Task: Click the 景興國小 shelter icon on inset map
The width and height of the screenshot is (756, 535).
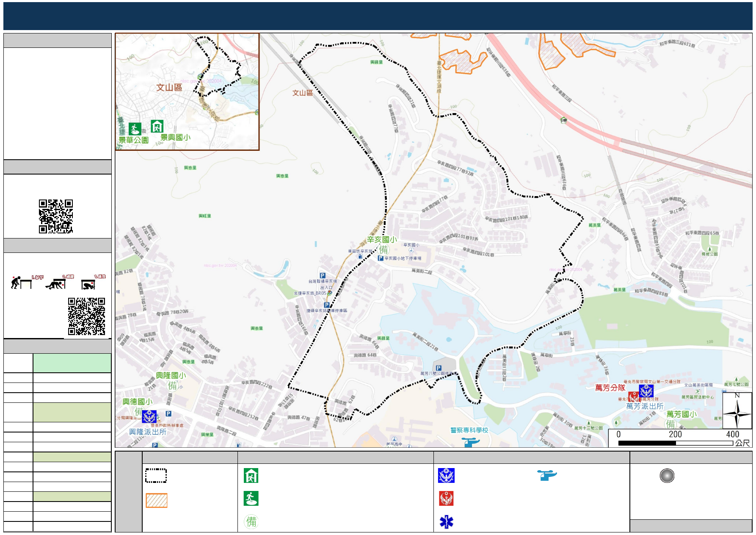Action: point(157,126)
